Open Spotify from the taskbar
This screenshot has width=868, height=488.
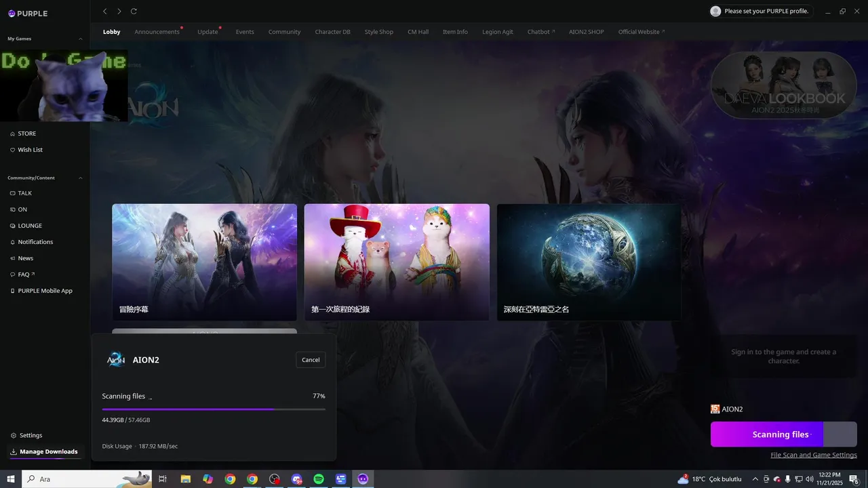click(319, 479)
